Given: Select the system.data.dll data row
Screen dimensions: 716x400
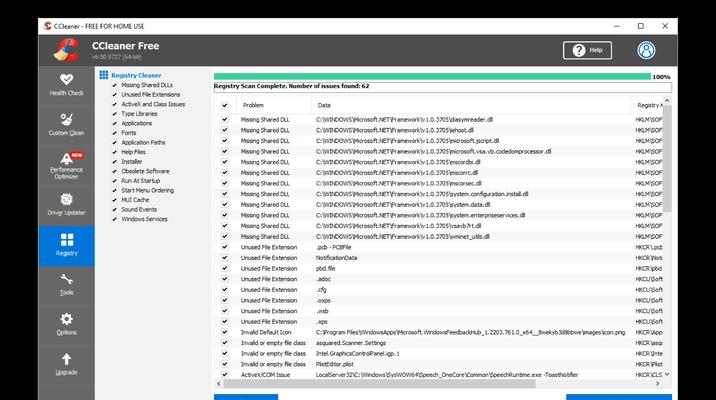Looking at the screenshot, I should (x=438, y=205).
